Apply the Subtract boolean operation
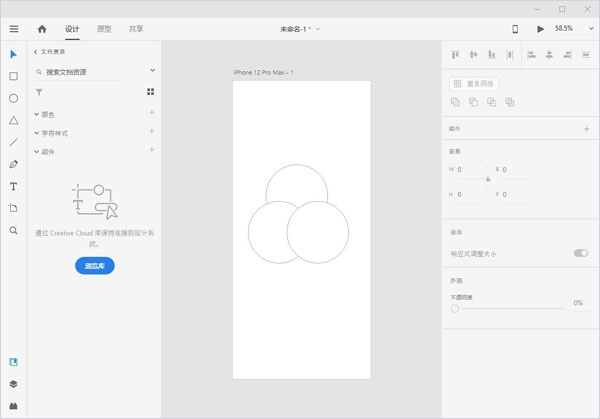The width and height of the screenshot is (600, 419). pos(473,102)
